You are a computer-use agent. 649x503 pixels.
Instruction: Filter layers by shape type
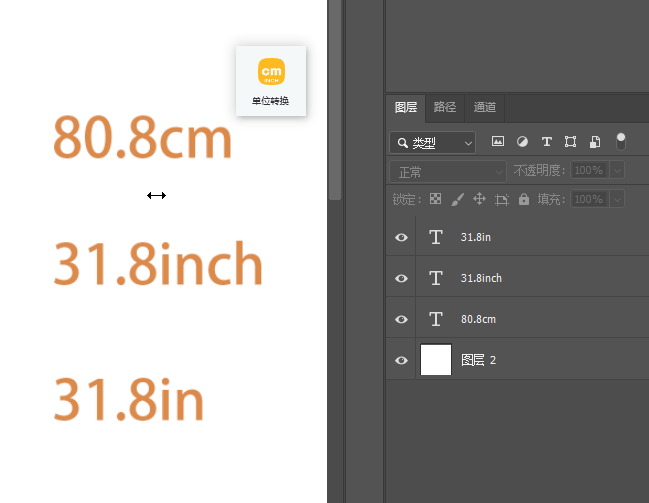pyautogui.click(x=570, y=142)
